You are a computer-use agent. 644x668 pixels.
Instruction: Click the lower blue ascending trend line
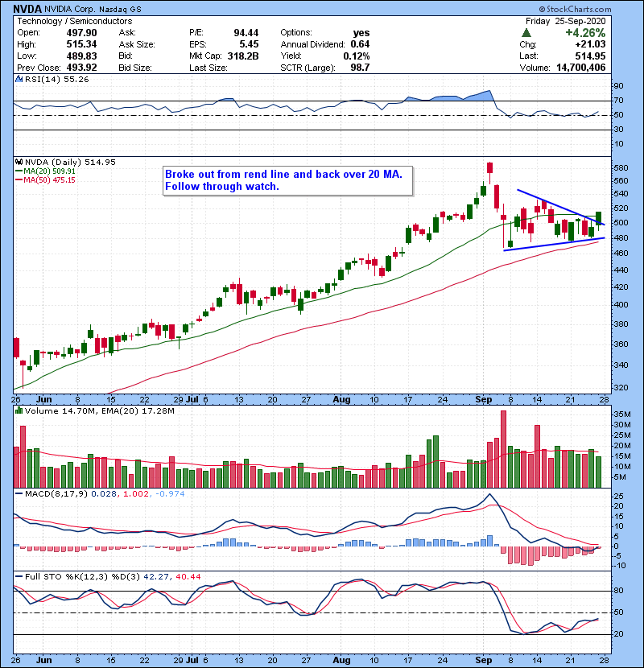[547, 244]
